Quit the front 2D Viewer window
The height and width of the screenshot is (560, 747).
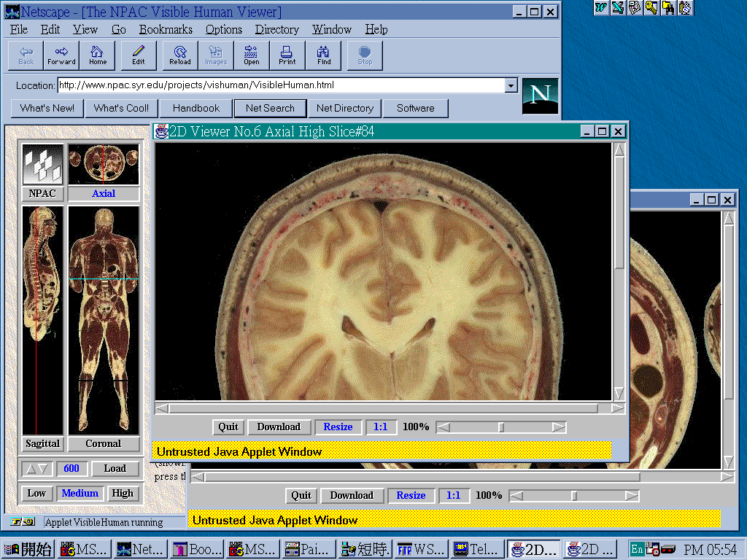[x=228, y=427]
